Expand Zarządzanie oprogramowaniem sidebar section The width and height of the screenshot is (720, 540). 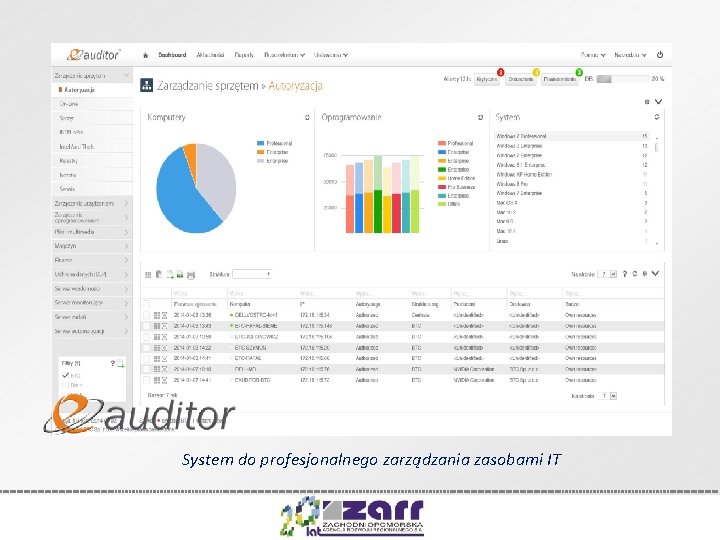click(x=92, y=218)
